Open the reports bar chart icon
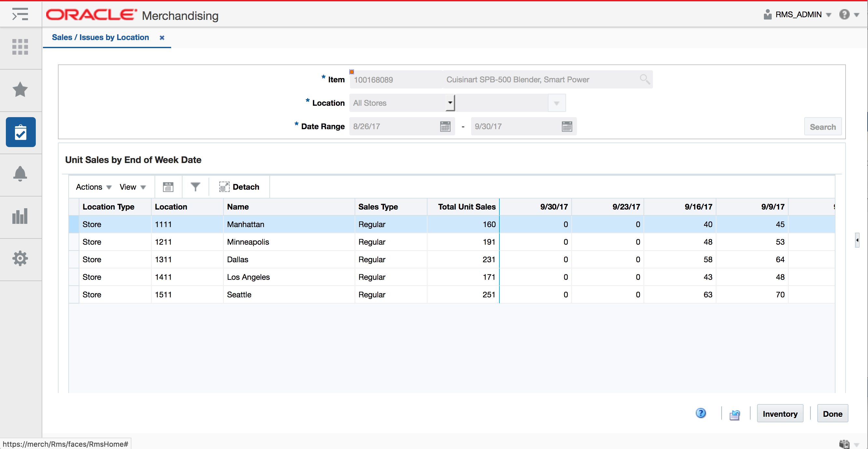Screen dimensions: 868x449 pos(20,216)
